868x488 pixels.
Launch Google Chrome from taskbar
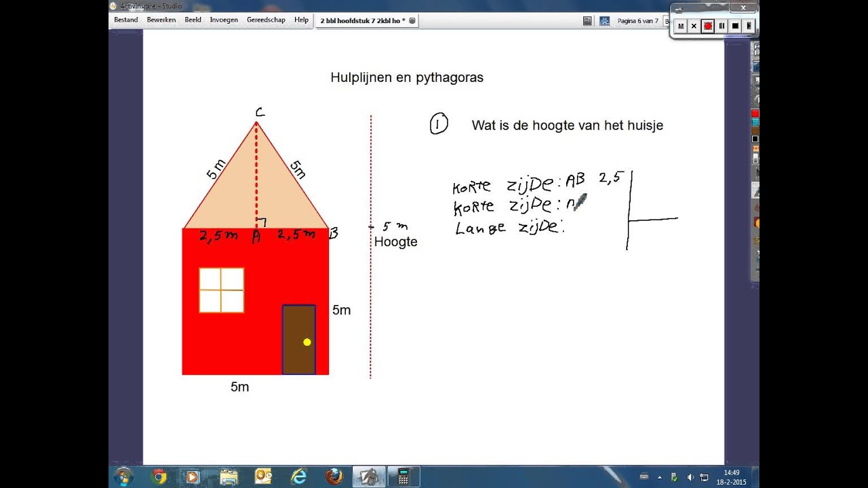pos(159,476)
